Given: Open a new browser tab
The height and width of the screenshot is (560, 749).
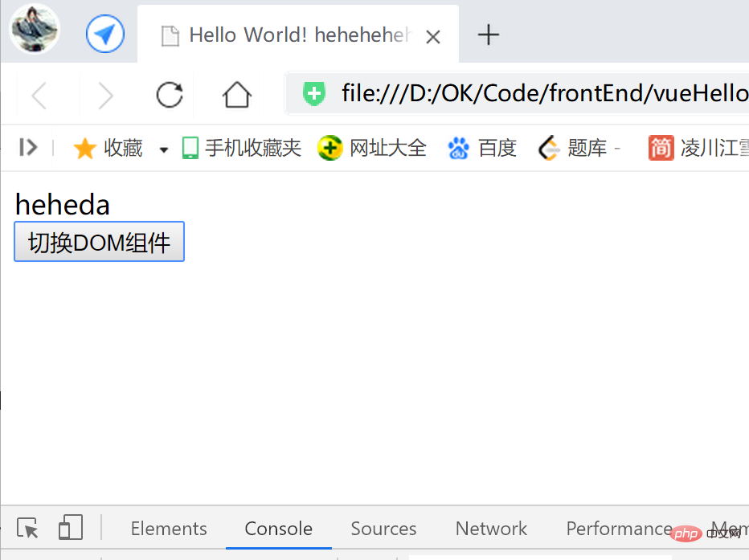Looking at the screenshot, I should (x=489, y=35).
